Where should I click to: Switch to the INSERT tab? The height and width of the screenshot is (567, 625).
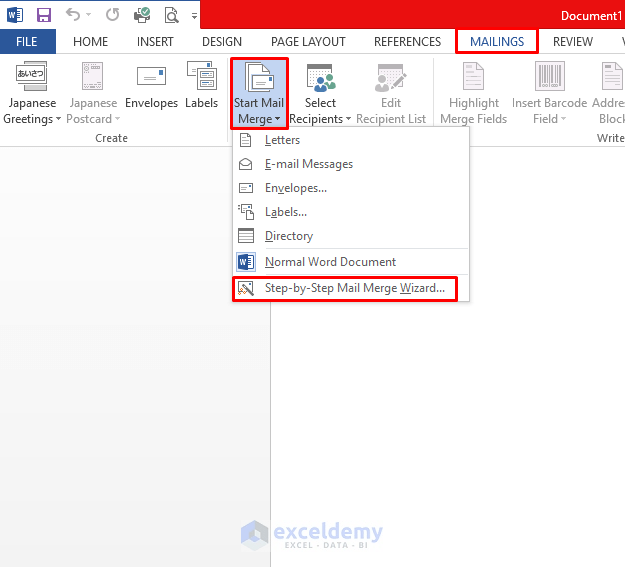(x=155, y=41)
